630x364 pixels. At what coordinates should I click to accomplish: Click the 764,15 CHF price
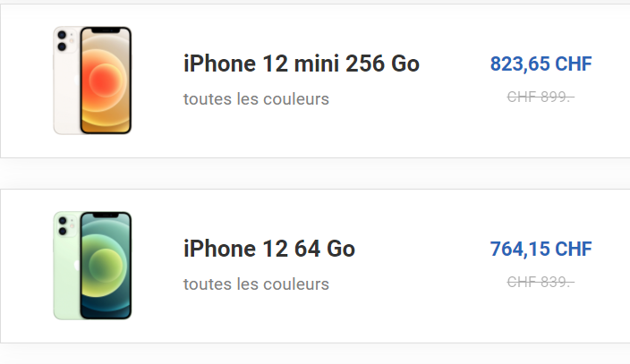click(541, 249)
